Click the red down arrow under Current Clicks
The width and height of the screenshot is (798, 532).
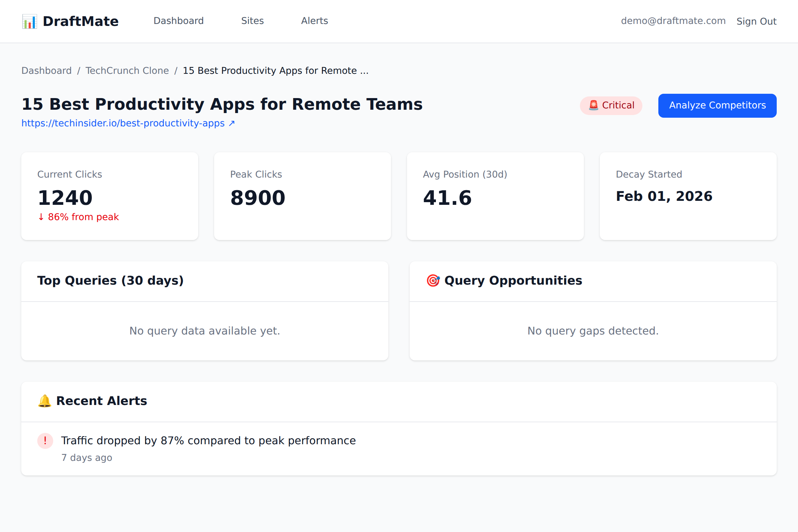(41, 216)
